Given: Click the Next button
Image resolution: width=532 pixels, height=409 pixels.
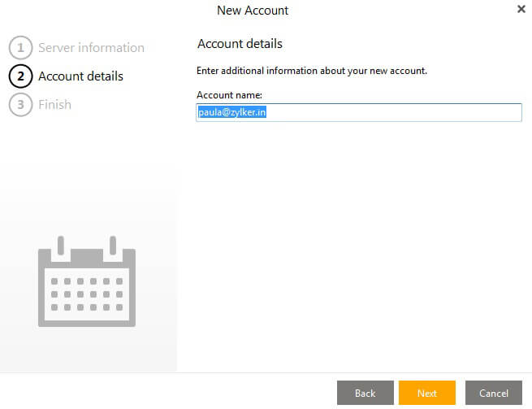Looking at the screenshot, I should coord(427,393).
